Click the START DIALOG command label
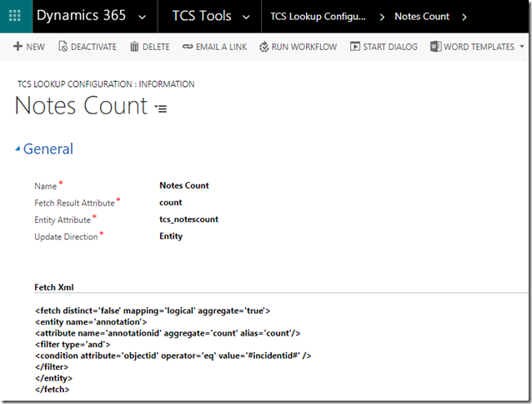Screen dimensions: 532x404 (390, 47)
